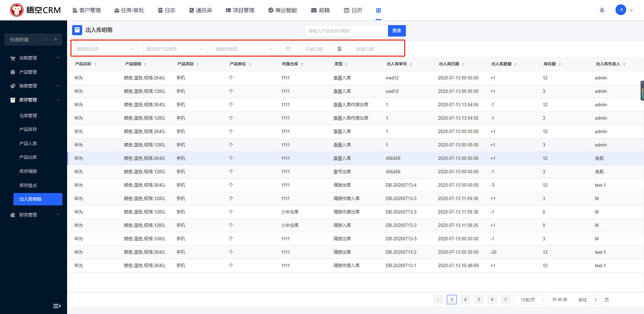This screenshot has width=644, height=314.
Task: Select 出入库明细 in the sidebar
Action: (x=38, y=199)
